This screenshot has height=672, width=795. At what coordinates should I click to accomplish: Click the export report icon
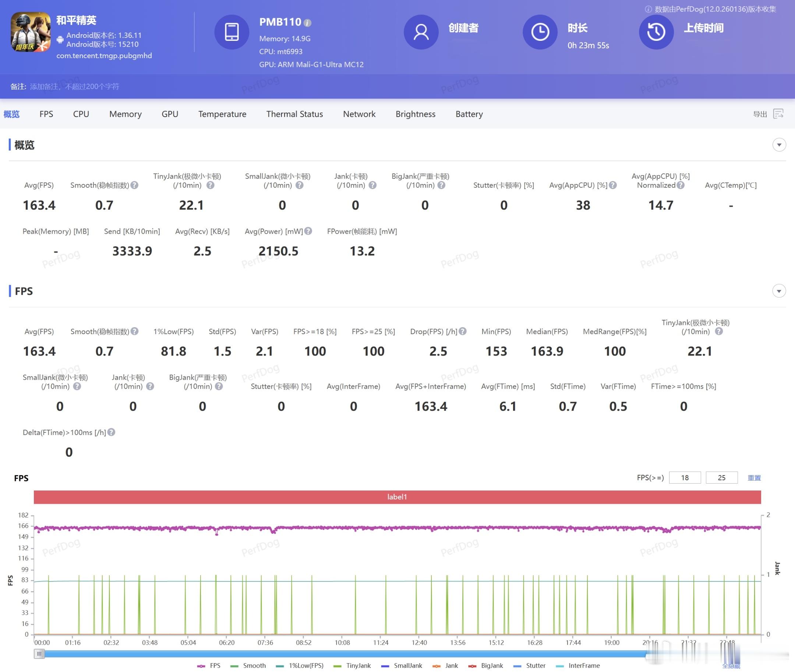click(x=778, y=113)
